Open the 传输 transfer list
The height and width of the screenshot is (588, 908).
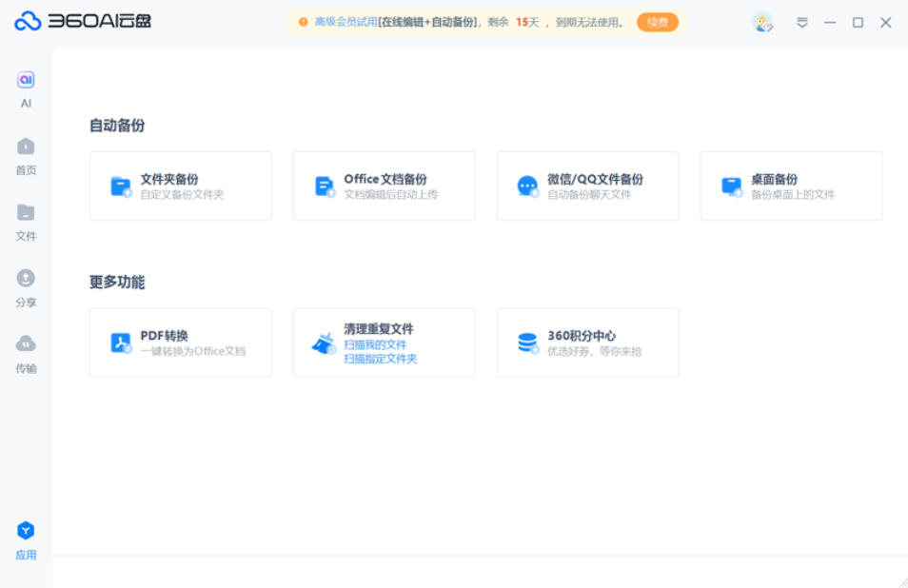(x=26, y=352)
